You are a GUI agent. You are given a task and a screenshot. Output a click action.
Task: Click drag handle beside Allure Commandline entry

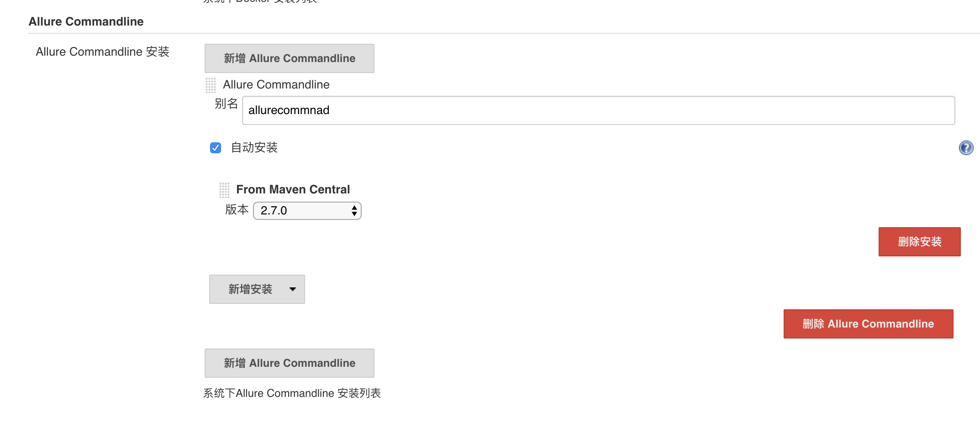coord(211,85)
